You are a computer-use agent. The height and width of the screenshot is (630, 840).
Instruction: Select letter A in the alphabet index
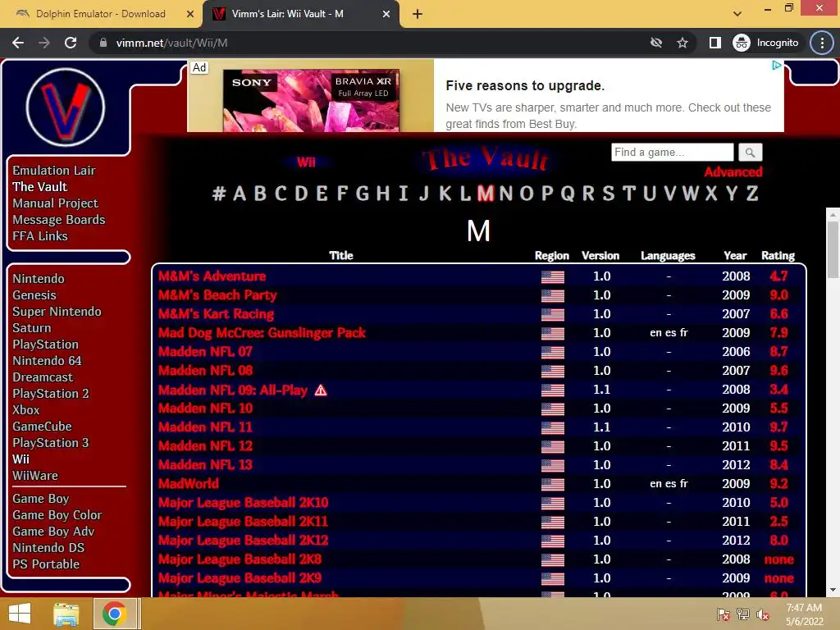[x=240, y=194]
